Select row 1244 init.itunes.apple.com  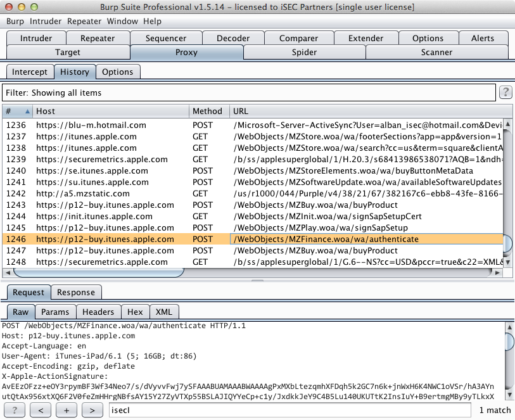coord(253,217)
